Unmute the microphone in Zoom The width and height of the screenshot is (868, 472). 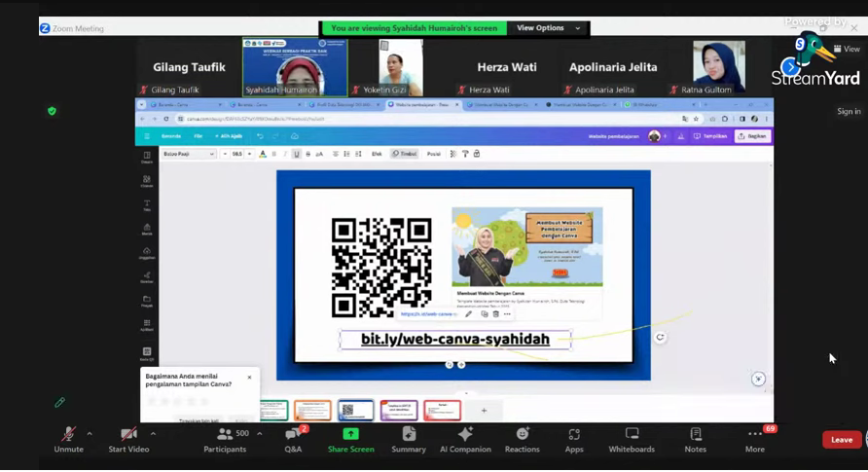pos(69,440)
